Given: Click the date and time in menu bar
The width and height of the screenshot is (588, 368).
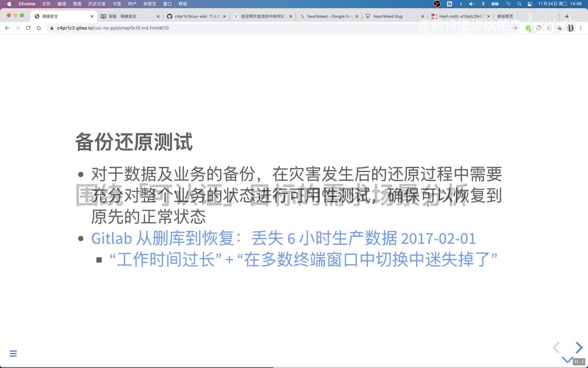Looking at the screenshot, I should click(x=560, y=4).
